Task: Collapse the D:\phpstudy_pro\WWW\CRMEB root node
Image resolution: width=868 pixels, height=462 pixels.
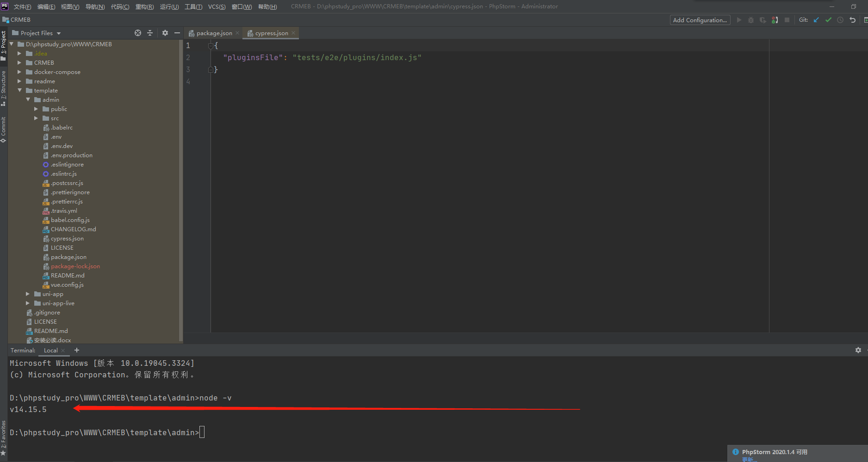Action: pyautogui.click(x=12, y=44)
